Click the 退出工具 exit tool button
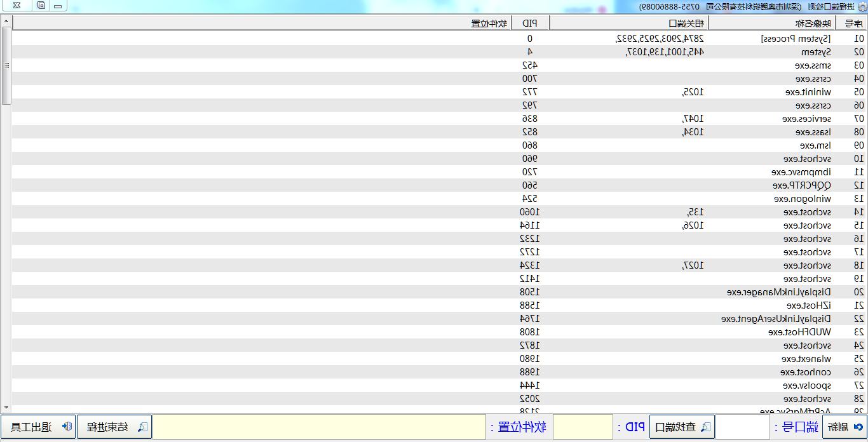868x442 pixels. [x=38, y=427]
